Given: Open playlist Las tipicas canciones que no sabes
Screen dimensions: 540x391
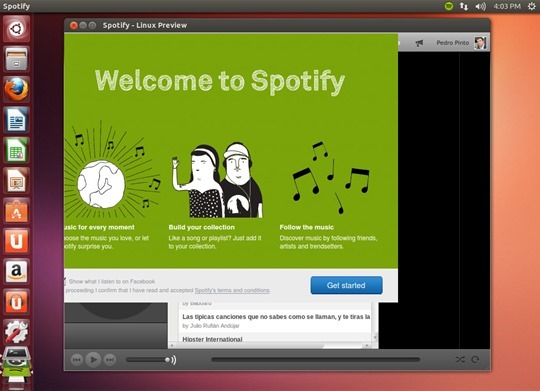Looking at the screenshot, I should [276, 317].
